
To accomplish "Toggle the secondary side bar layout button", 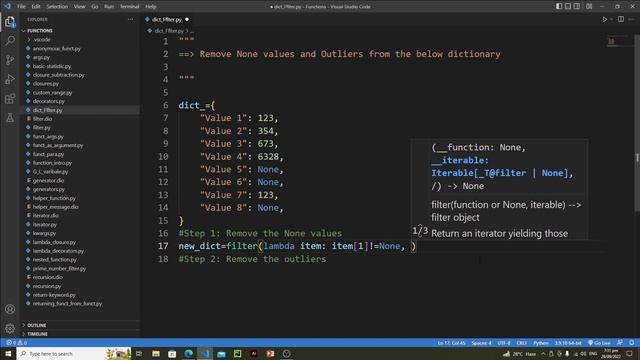I will pos(577,6).
